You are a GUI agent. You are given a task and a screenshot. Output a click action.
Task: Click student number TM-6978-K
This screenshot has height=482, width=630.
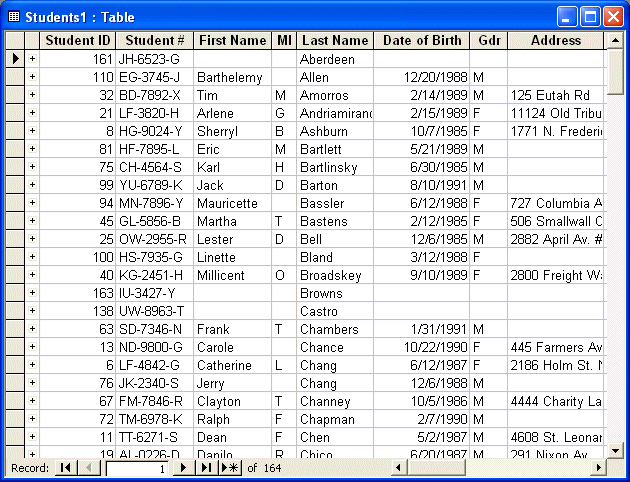(x=155, y=419)
